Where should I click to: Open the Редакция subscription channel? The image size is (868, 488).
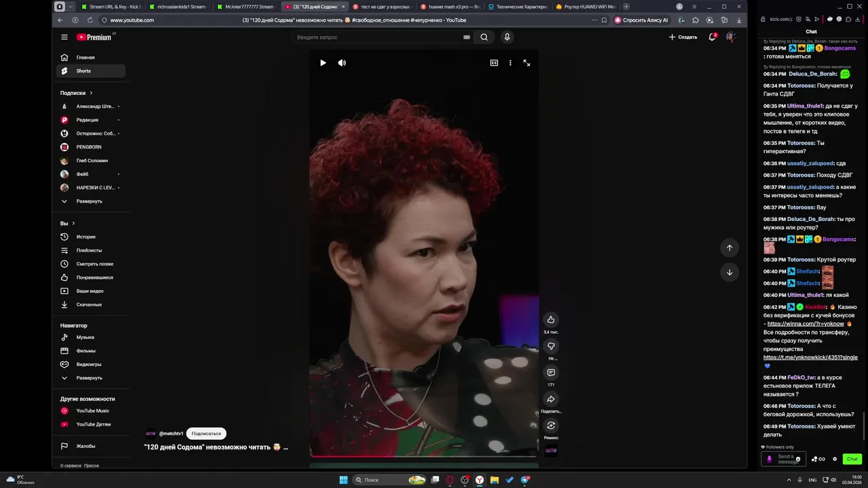[91, 120]
